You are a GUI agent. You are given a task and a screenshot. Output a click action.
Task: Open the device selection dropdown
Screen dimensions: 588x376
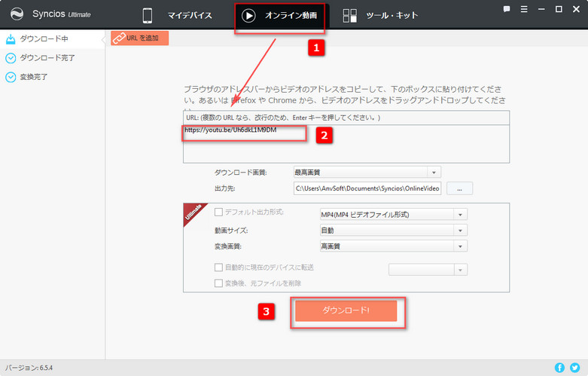click(428, 270)
